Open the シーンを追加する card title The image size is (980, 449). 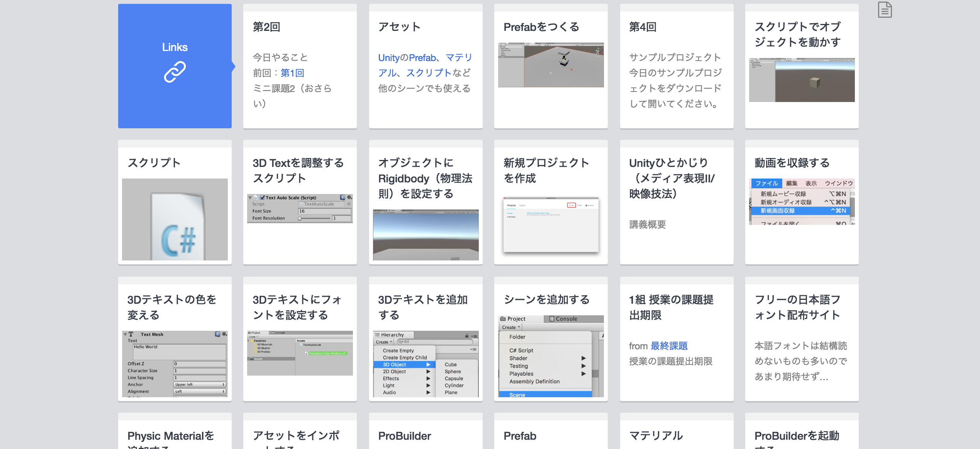pyautogui.click(x=547, y=299)
